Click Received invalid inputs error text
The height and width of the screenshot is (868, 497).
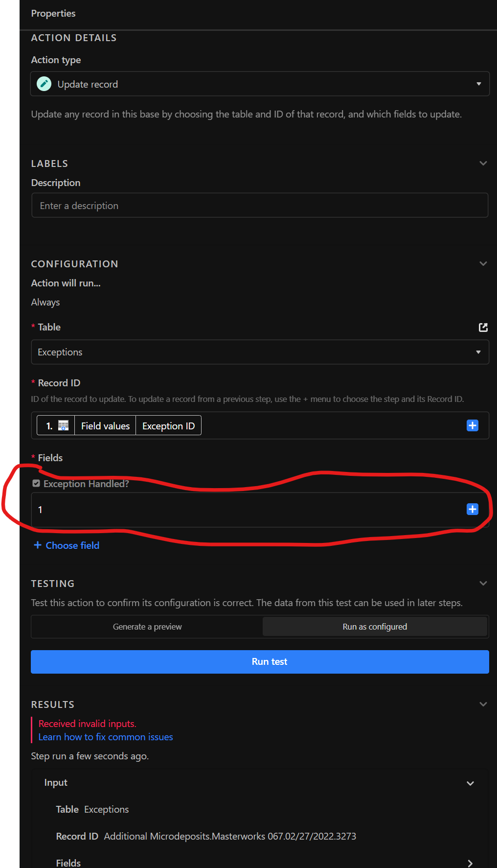pos(88,724)
